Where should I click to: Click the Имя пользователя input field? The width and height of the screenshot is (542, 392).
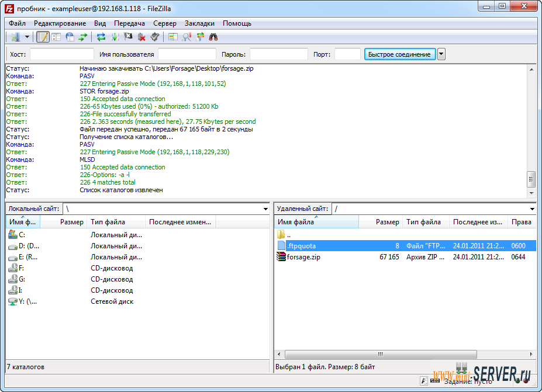click(187, 54)
